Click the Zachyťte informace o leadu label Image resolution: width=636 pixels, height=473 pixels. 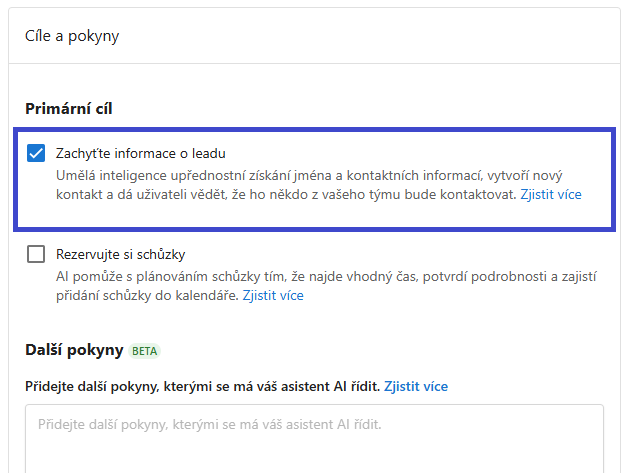point(140,153)
